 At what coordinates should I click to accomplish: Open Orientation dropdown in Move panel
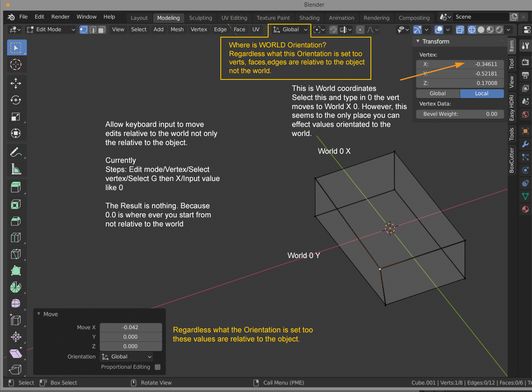click(126, 357)
